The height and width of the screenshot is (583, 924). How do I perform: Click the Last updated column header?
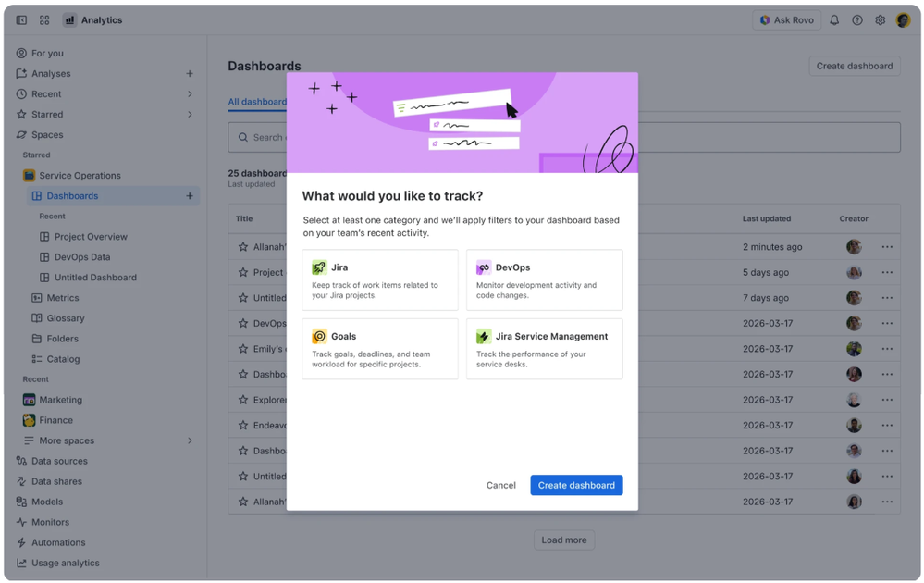[767, 218]
